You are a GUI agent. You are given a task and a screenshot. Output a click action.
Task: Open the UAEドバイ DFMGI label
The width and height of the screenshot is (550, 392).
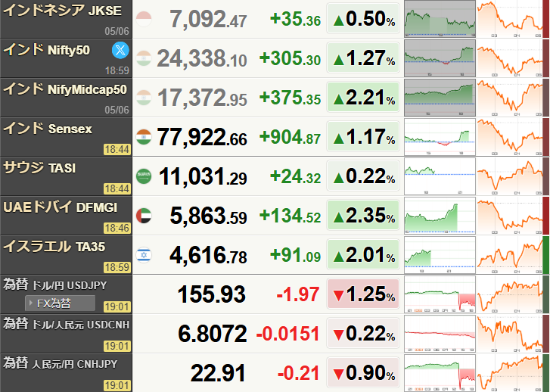click(60, 207)
